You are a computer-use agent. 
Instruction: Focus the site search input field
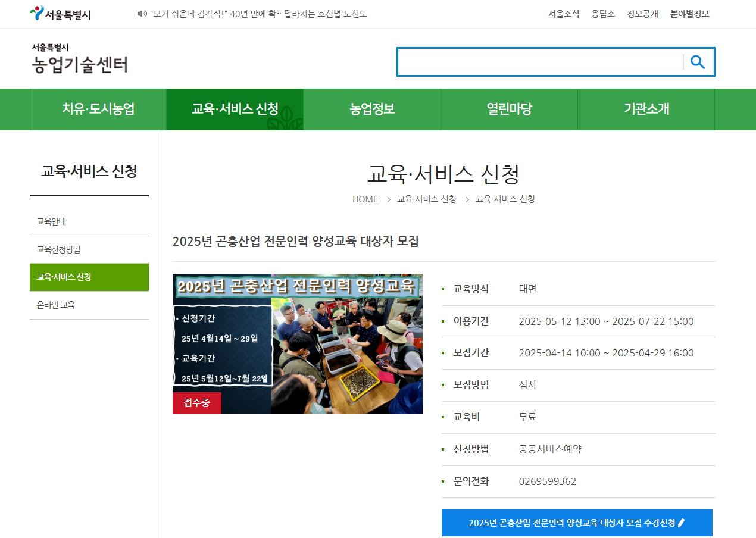coord(541,62)
